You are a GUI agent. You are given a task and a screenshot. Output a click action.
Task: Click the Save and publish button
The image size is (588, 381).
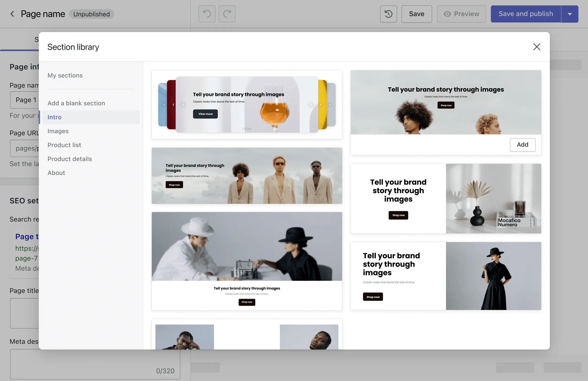[526, 14]
